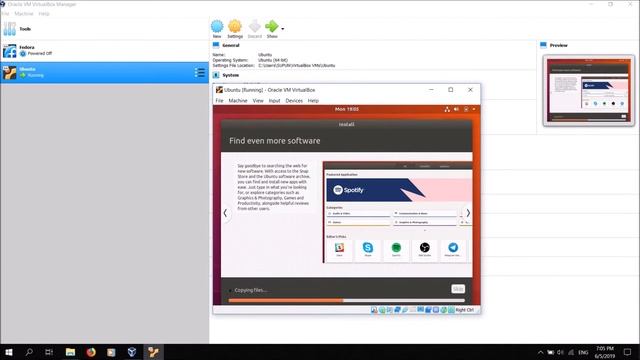Open the Manager Help menu
Viewport: 640px width, 360px height.
point(44,13)
